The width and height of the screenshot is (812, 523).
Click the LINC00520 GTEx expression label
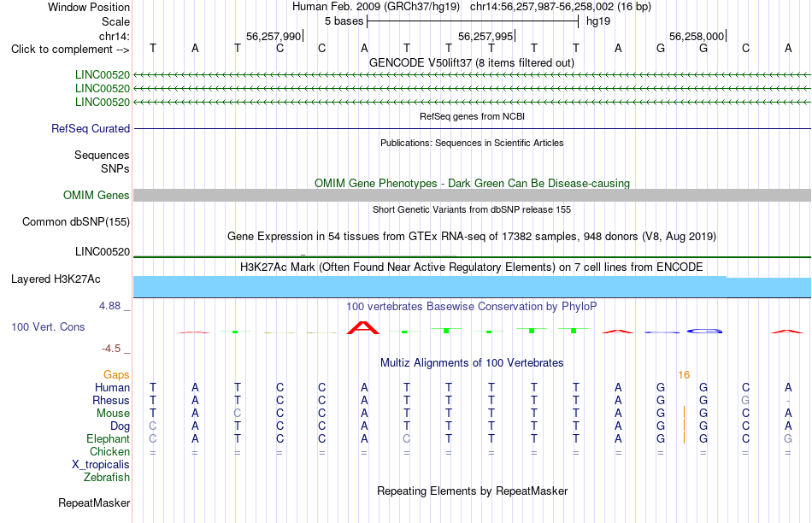[103, 251]
